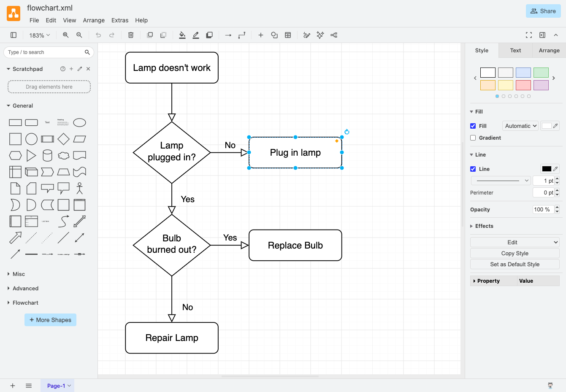Viewport: 566px width, 392px height.
Task: Click the scratchpad help icon
Action: click(x=63, y=69)
